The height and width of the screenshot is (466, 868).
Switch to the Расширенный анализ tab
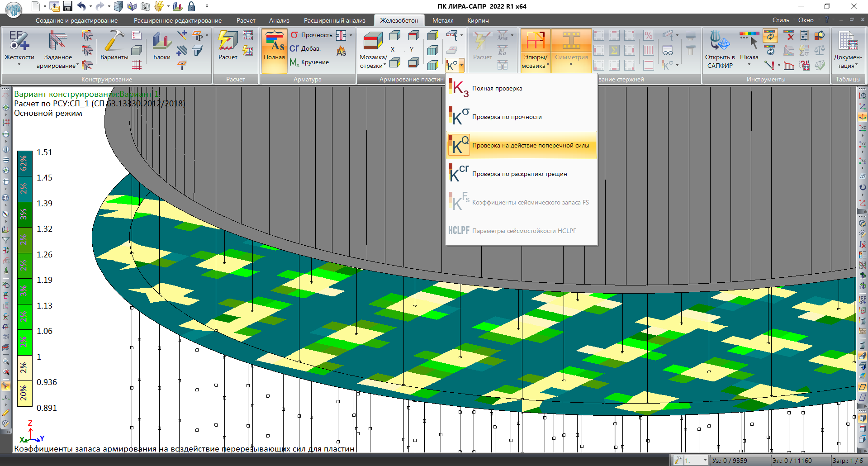click(x=334, y=20)
